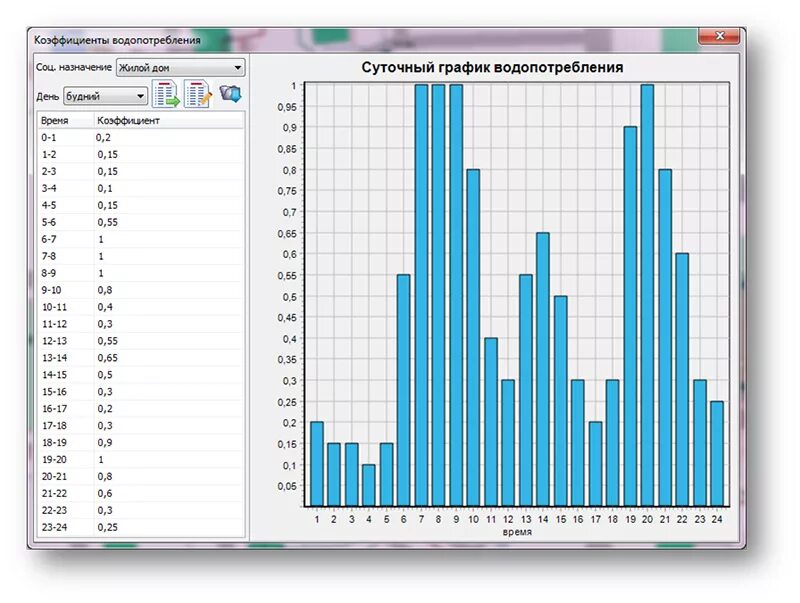Click the blue map book icon
Image resolution: width=800 pixels, height=603 pixels.
[x=231, y=93]
